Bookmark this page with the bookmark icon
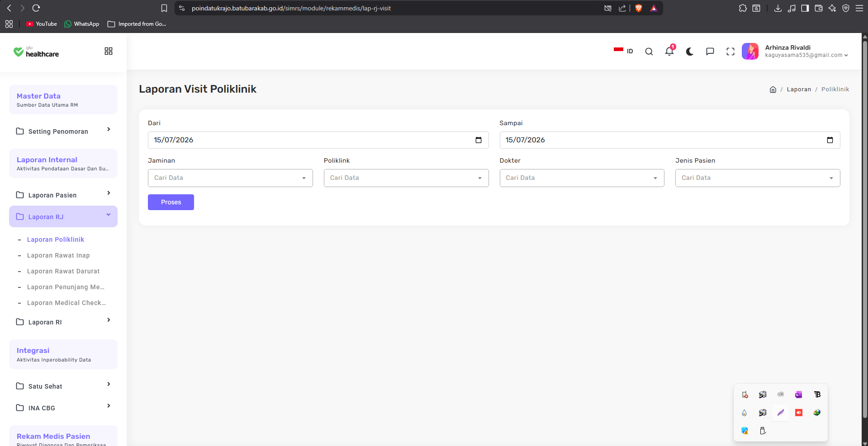 coord(164,8)
